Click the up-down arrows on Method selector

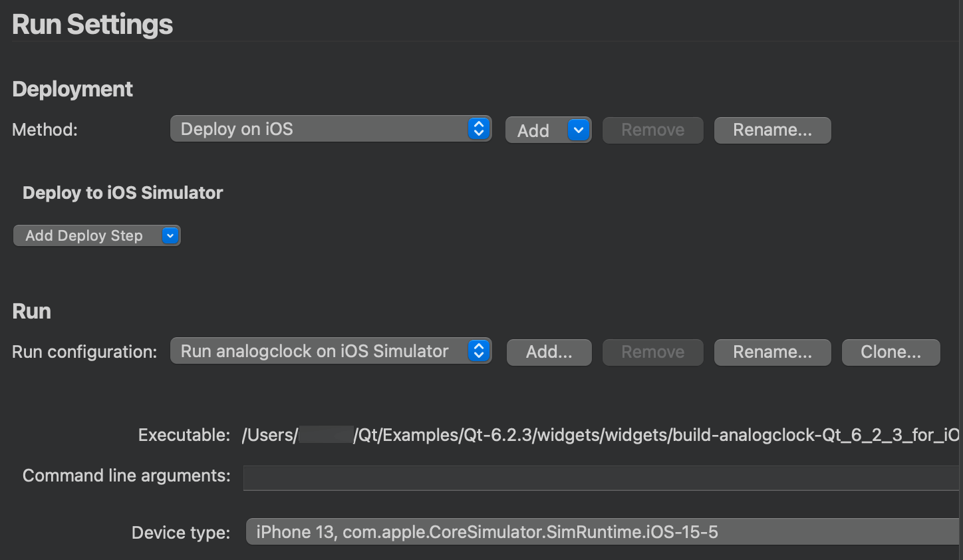pyautogui.click(x=478, y=128)
